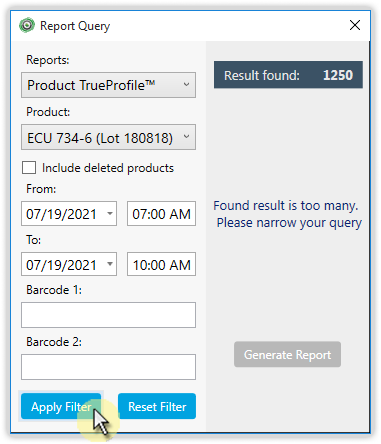Click the Reset Filter button
381x444 pixels.
(x=157, y=406)
